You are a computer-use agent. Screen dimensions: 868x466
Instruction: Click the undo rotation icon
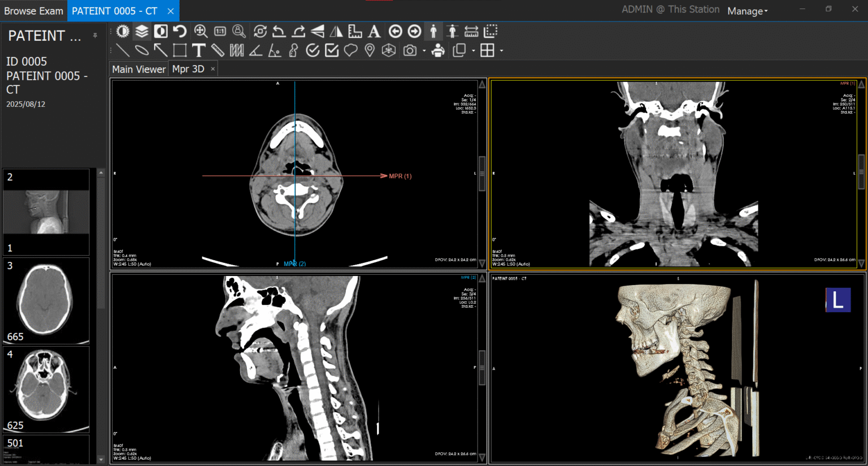click(x=180, y=31)
